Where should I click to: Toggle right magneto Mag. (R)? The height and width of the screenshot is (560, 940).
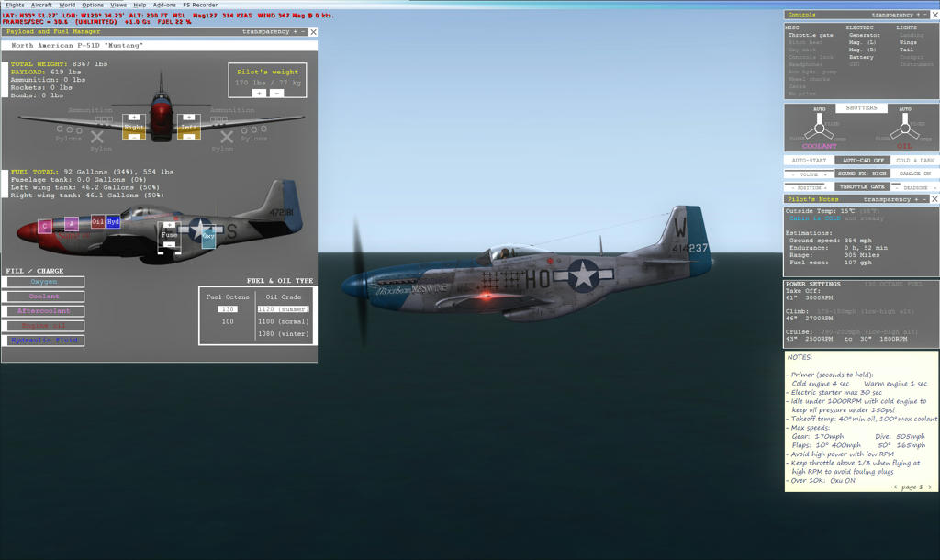point(863,50)
